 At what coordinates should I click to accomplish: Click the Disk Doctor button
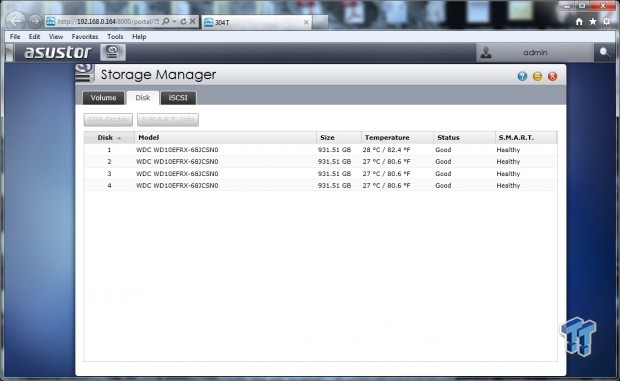108,120
